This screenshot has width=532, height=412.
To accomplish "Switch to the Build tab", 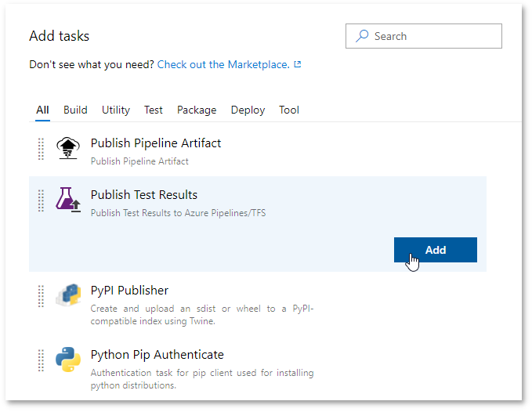I will point(75,110).
